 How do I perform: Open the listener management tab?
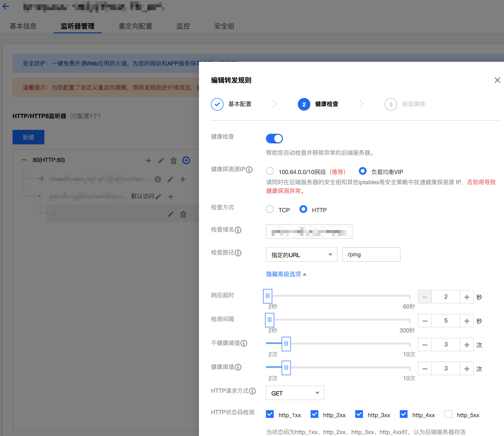78,26
